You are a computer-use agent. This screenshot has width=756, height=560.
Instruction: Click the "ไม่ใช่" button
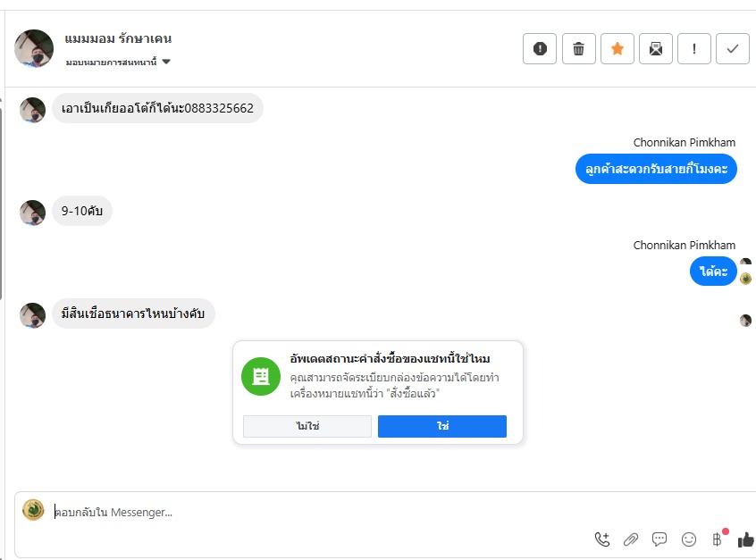[307, 427]
